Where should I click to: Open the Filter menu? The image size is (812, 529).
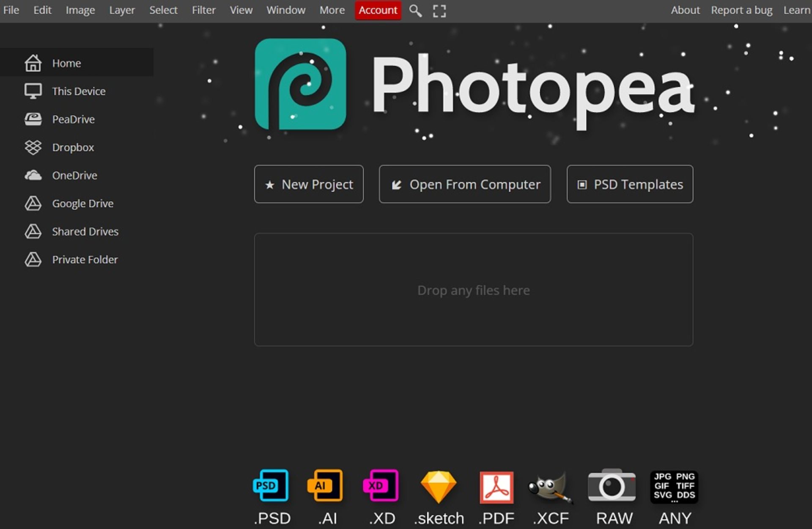pos(203,10)
